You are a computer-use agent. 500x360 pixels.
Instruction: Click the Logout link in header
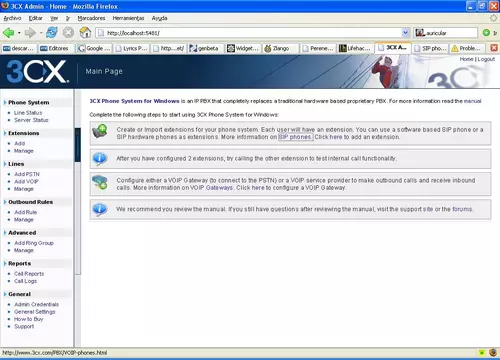[x=486, y=59]
